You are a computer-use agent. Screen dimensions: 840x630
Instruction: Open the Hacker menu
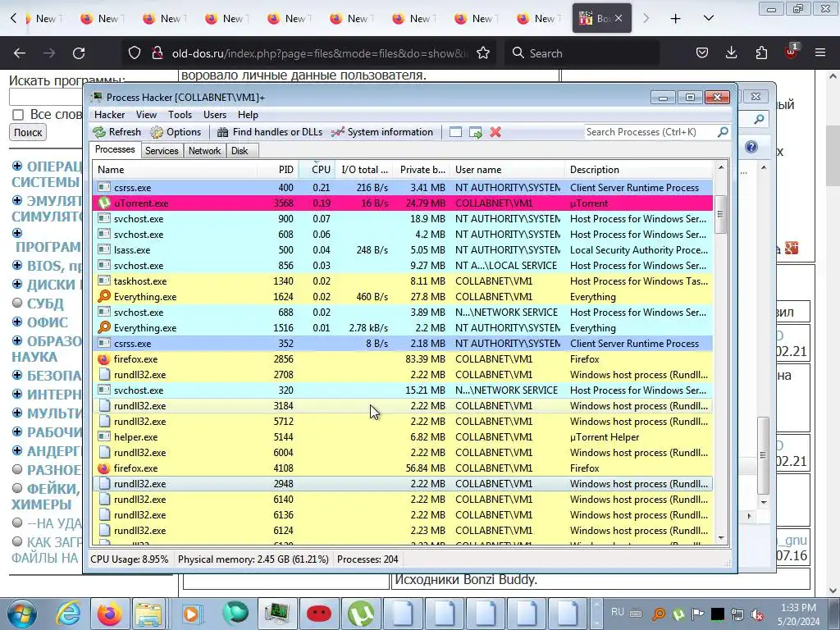(109, 115)
